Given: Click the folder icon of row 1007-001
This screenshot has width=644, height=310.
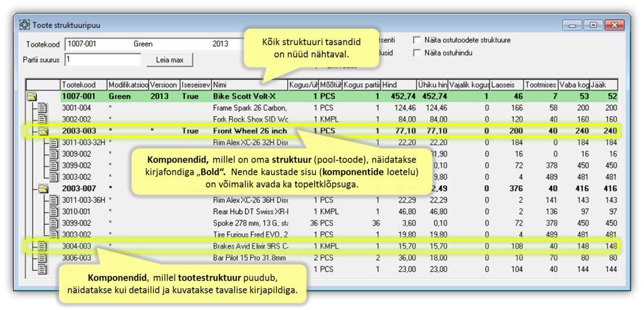Looking at the screenshot, I should coord(32,97).
